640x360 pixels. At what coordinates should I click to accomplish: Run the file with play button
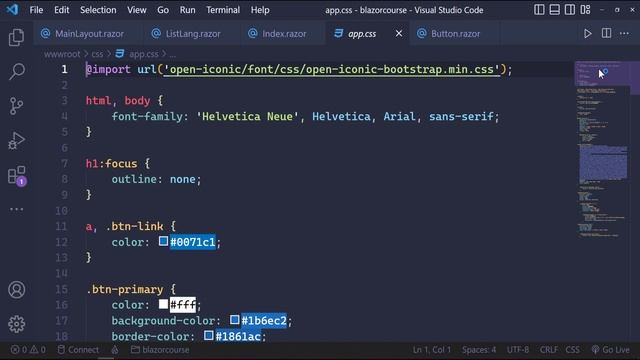click(x=587, y=33)
